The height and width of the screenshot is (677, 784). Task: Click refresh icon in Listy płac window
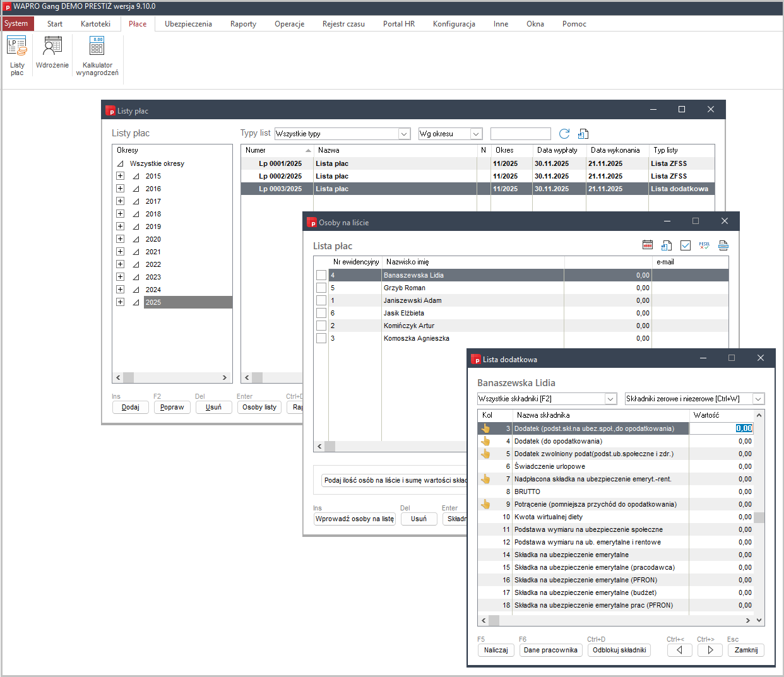coord(564,134)
